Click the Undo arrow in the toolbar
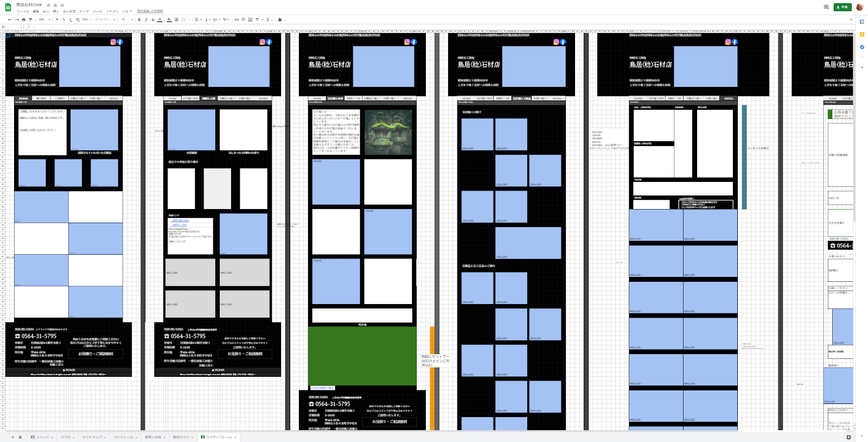Image resolution: width=868 pixels, height=442 pixels. pos(10,20)
